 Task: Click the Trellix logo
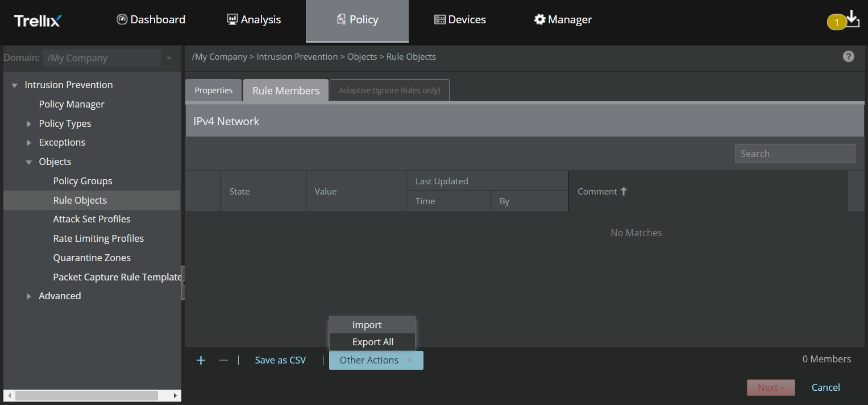tap(38, 20)
